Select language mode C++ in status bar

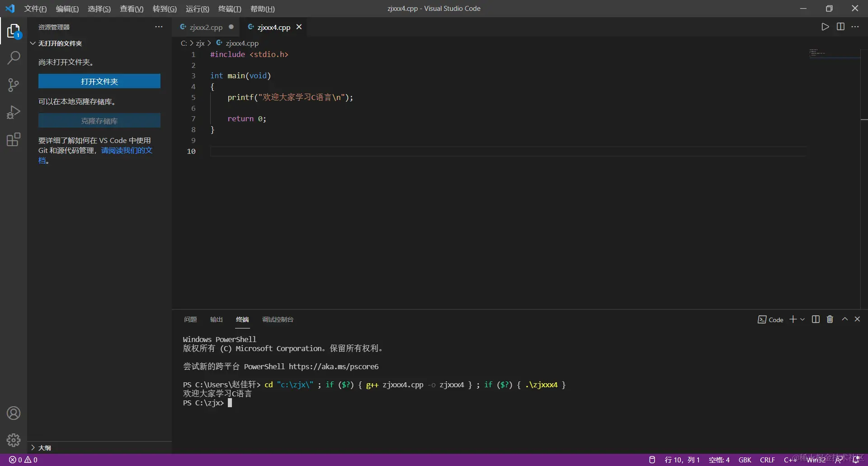click(x=790, y=460)
